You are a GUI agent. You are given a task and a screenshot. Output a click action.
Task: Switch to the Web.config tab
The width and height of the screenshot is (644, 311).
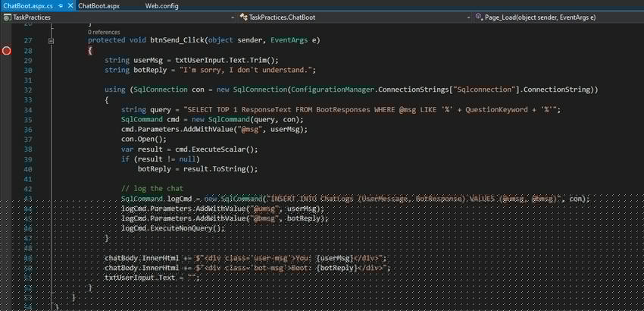(x=161, y=5)
